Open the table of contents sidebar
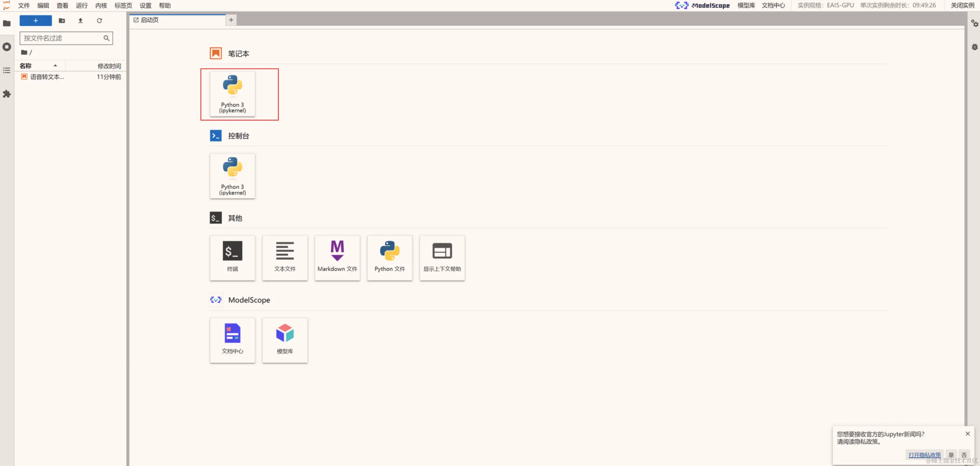The image size is (980, 466). pos(7,70)
